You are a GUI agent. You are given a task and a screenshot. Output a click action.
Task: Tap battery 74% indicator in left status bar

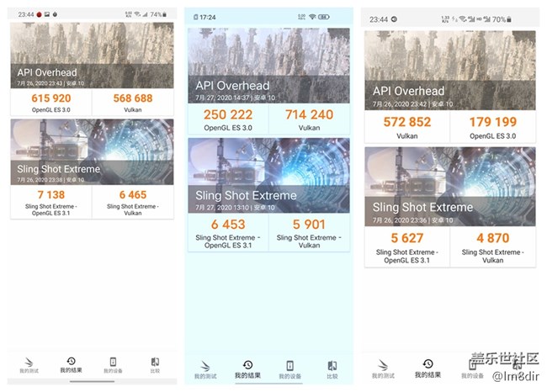click(x=158, y=14)
